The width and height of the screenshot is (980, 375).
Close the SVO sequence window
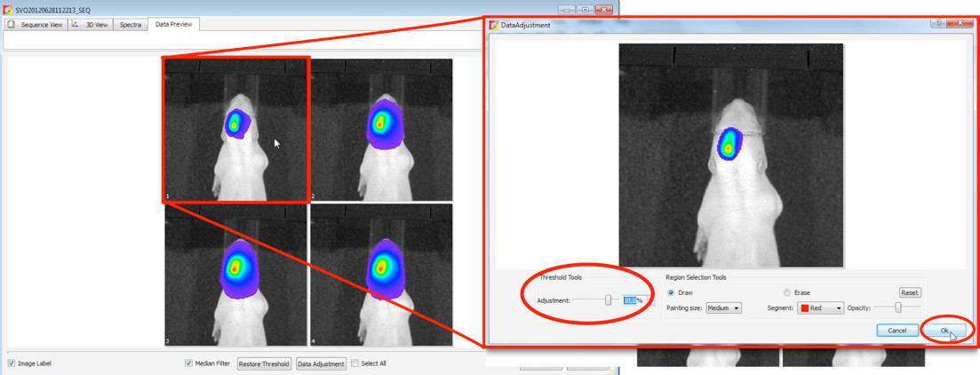point(604,10)
